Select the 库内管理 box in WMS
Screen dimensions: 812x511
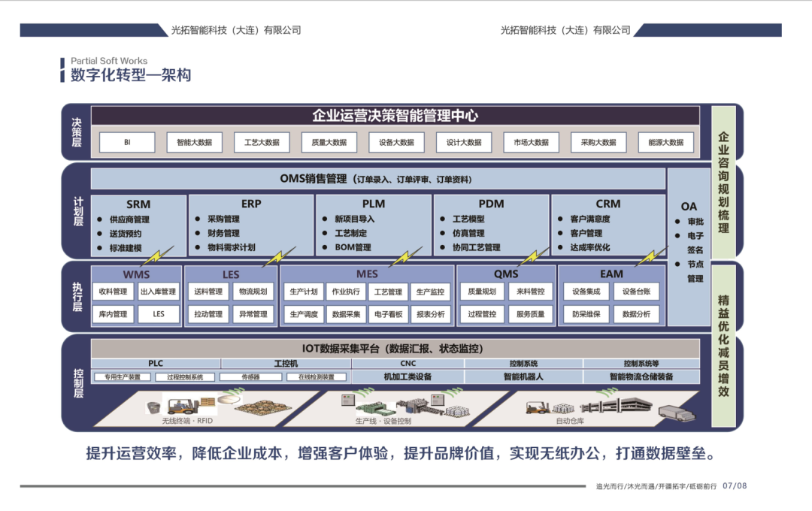113,314
